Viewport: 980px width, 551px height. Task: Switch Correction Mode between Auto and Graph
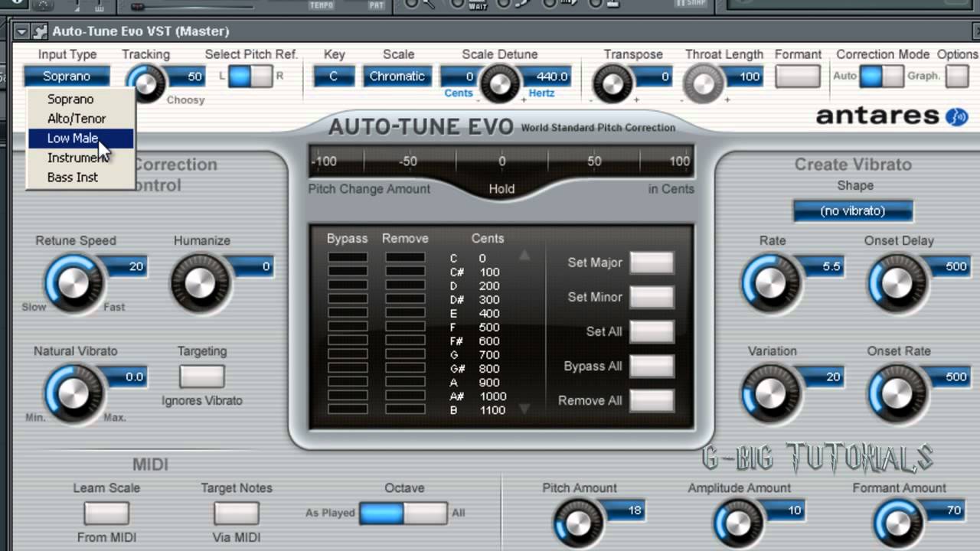(x=881, y=76)
